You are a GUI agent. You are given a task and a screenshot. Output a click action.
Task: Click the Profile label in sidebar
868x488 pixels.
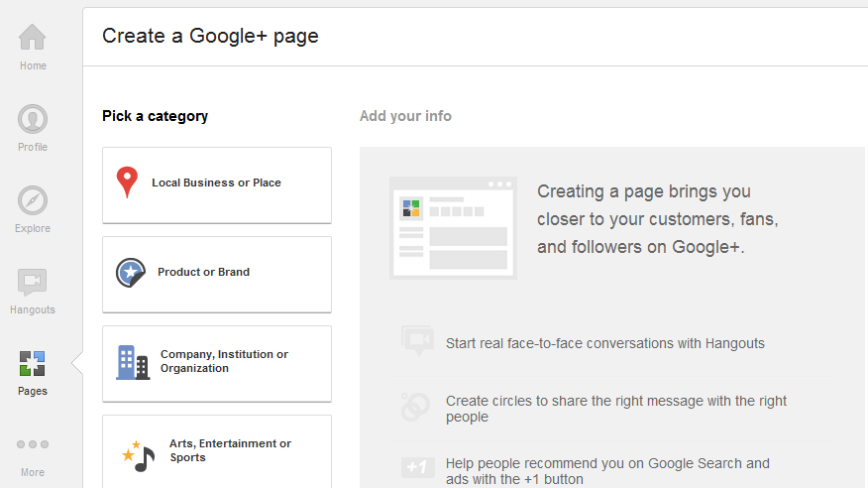click(x=33, y=148)
